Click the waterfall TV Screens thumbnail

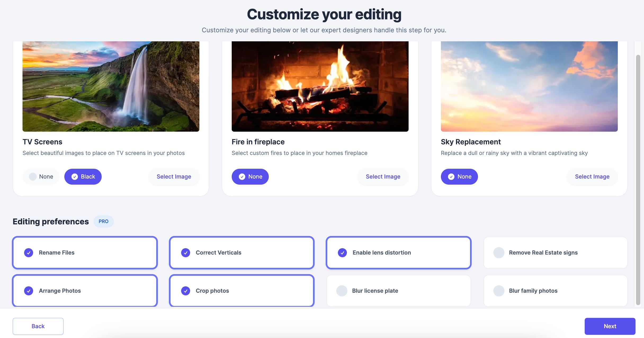click(x=111, y=86)
